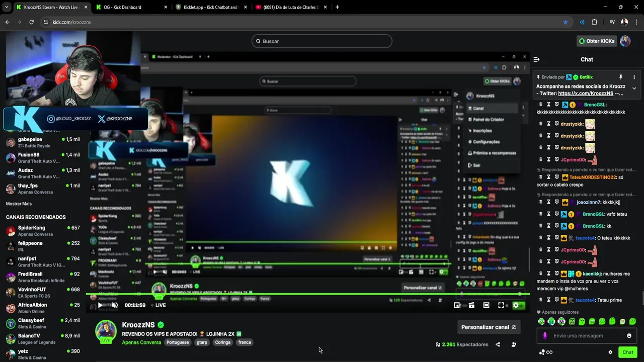Image resolution: width=644 pixels, height=362 pixels.
Task: Select the 'gtarp' tag
Action: (202, 342)
